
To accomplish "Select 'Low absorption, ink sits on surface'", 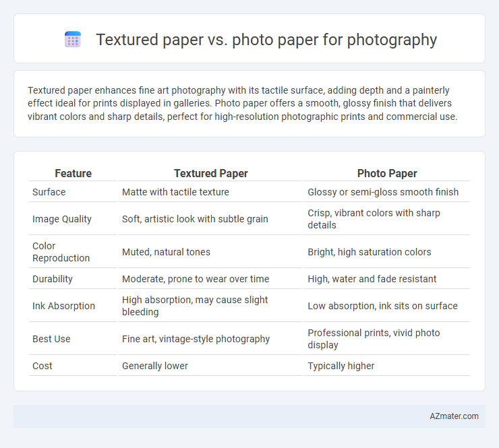I will tap(382, 306).
